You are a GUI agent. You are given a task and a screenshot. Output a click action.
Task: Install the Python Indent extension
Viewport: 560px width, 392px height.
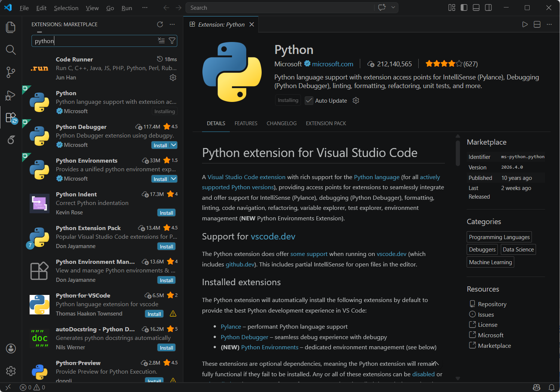[x=166, y=212]
